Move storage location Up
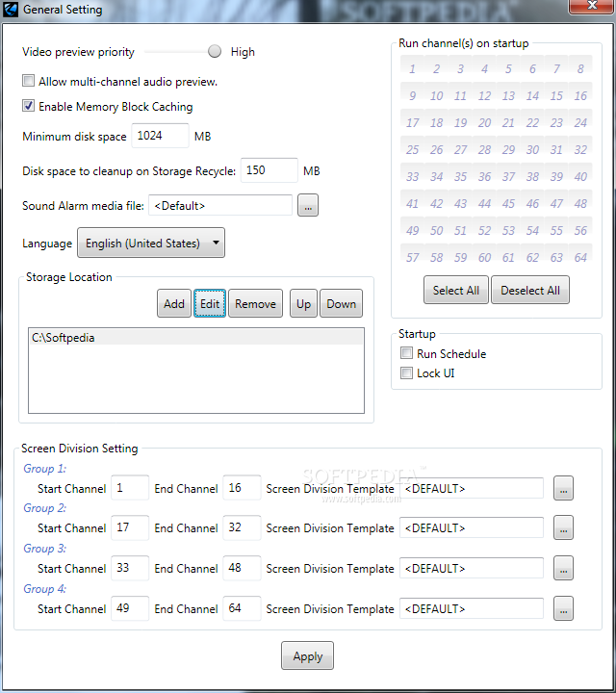The image size is (616, 693). coord(303,303)
